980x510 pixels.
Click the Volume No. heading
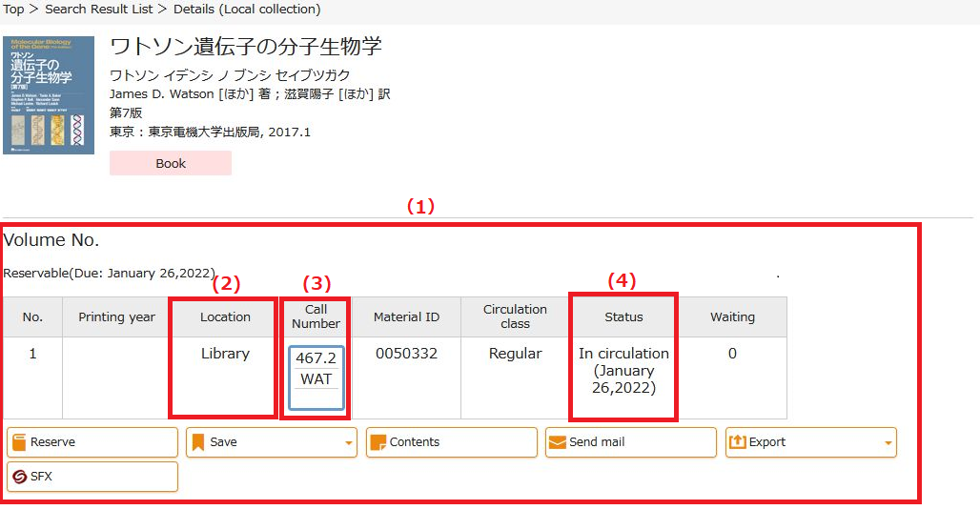pyautogui.click(x=51, y=240)
